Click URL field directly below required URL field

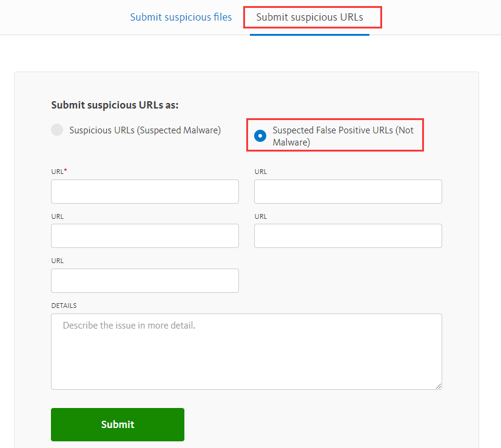(x=145, y=236)
